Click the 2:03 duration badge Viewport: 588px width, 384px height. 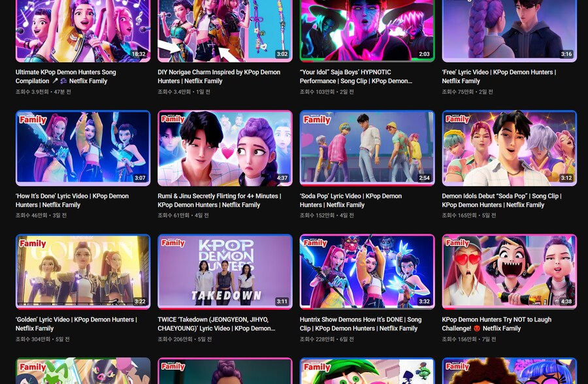[x=424, y=54]
